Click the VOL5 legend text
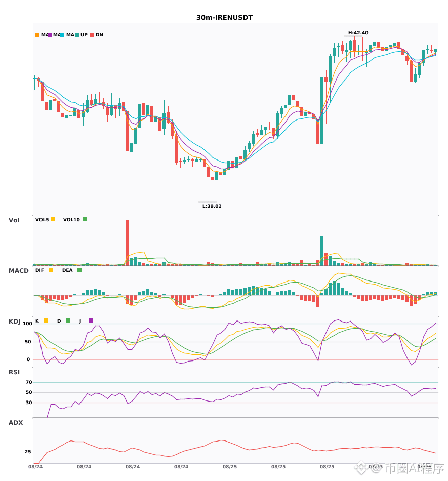Image resolution: width=448 pixels, height=481 pixels. [x=42, y=219]
